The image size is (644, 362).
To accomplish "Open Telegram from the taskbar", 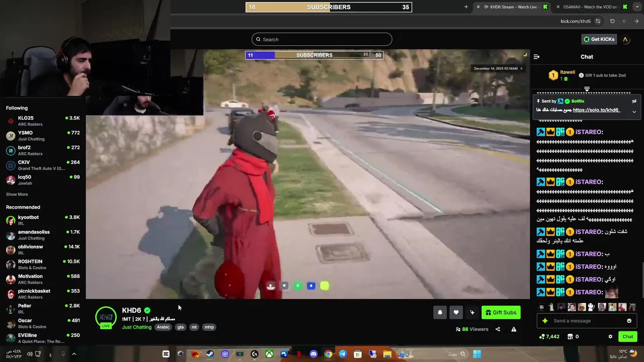I will 343,354.
